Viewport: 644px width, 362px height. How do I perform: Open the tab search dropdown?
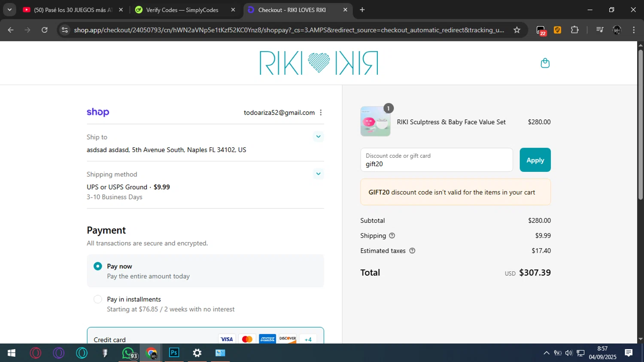[x=9, y=10]
